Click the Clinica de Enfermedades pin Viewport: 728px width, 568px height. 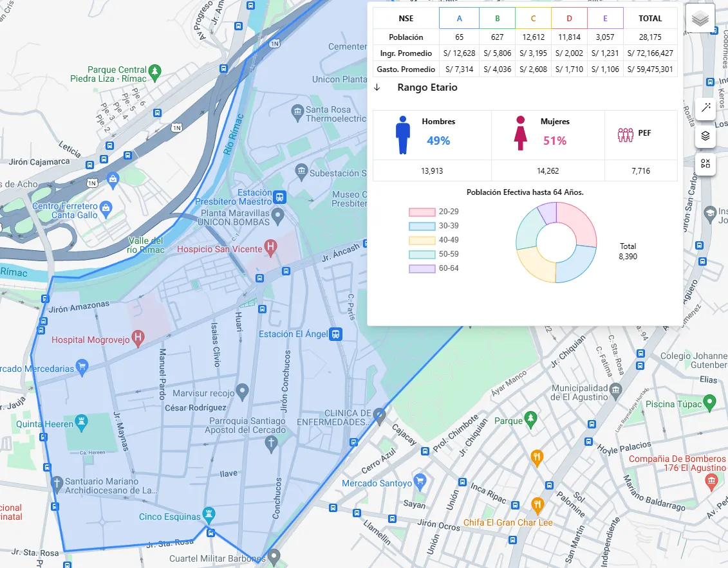click(380, 416)
